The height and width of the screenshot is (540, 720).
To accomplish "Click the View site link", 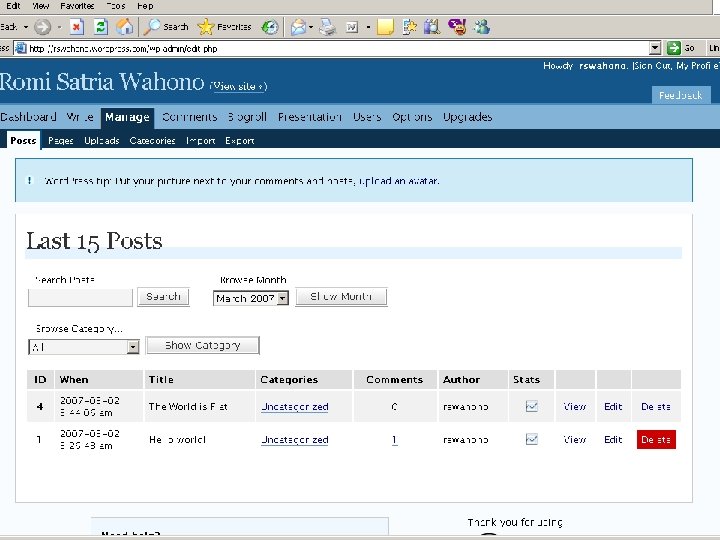I will [x=239, y=86].
